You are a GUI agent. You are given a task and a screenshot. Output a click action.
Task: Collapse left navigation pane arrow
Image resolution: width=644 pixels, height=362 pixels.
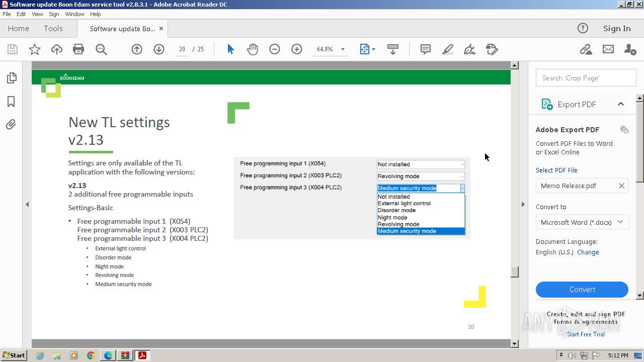(27, 204)
